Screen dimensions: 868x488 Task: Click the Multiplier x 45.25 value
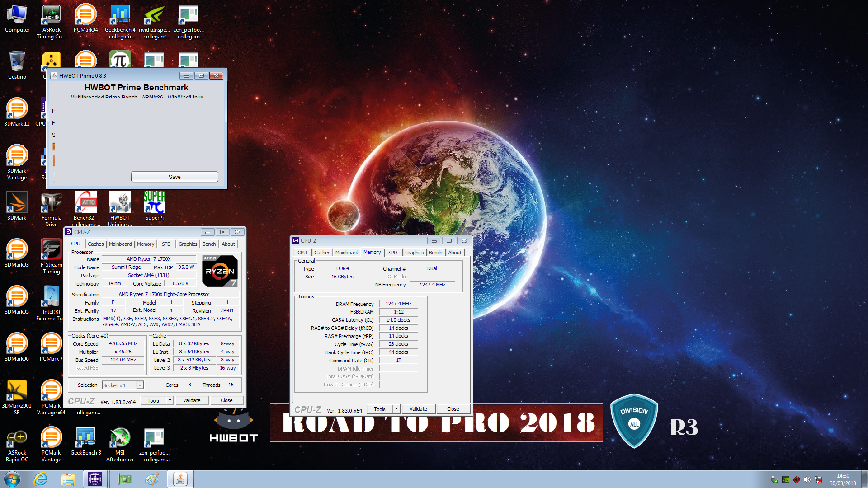(x=123, y=352)
